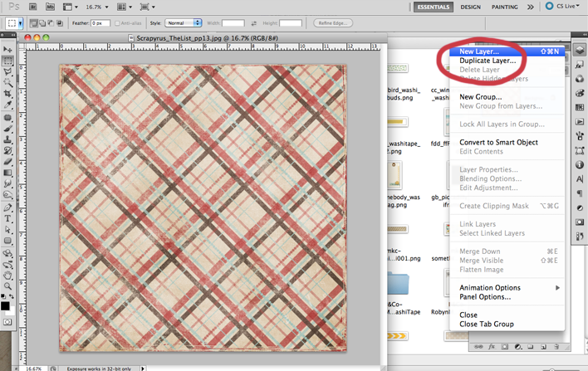Open the Style dropdown set to Normal
The image size is (588, 371).
(x=184, y=23)
